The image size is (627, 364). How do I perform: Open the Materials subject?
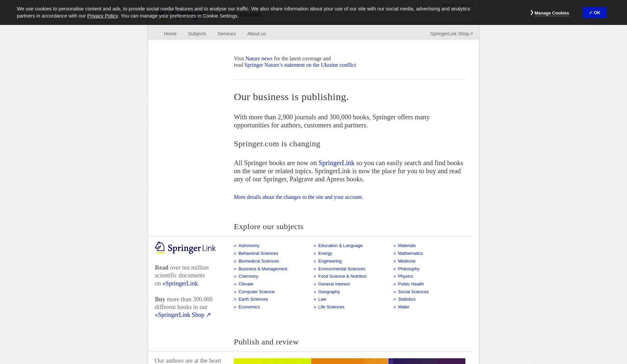(407, 246)
